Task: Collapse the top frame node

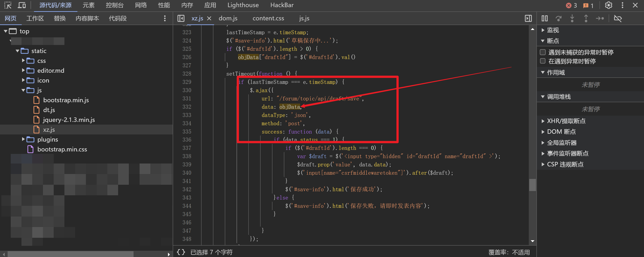Action: pyautogui.click(x=6, y=31)
